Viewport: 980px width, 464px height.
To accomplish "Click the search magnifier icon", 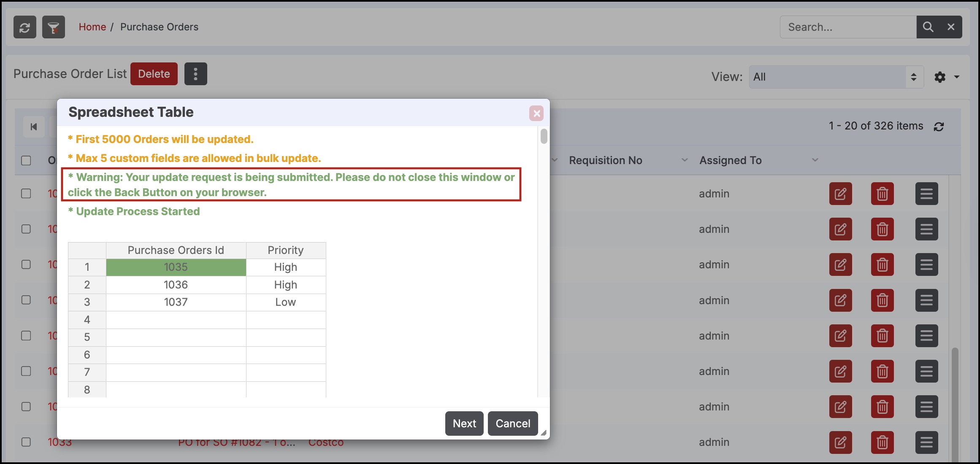I will pos(928,27).
